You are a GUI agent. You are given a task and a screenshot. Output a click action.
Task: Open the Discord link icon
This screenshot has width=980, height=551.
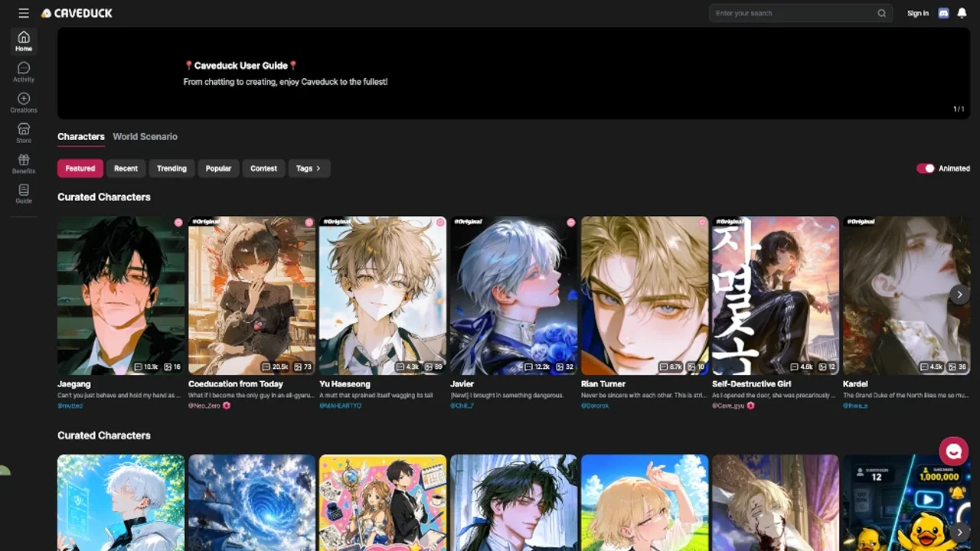(x=943, y=13)
